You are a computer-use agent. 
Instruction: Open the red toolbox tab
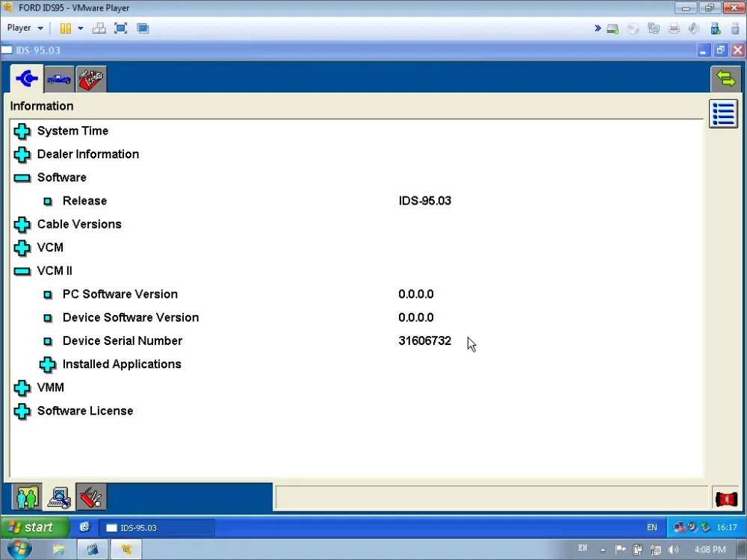[x=91, y=79]
